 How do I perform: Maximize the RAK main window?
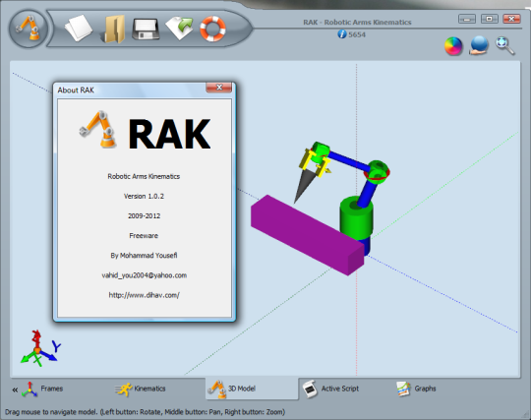pyautogui.click(x=490, y=19)
